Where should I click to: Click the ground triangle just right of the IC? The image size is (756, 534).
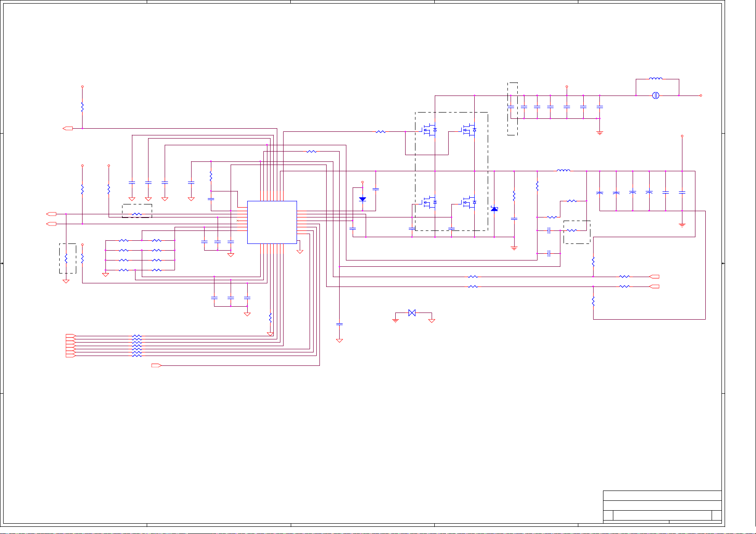(300, 252)
